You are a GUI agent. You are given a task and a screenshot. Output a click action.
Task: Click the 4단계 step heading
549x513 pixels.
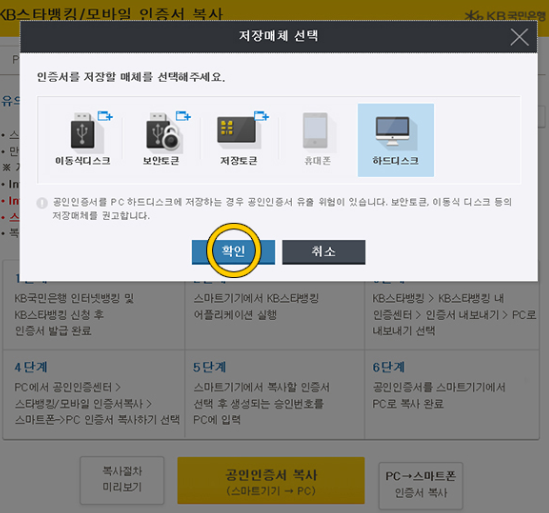tap(31, 367)
